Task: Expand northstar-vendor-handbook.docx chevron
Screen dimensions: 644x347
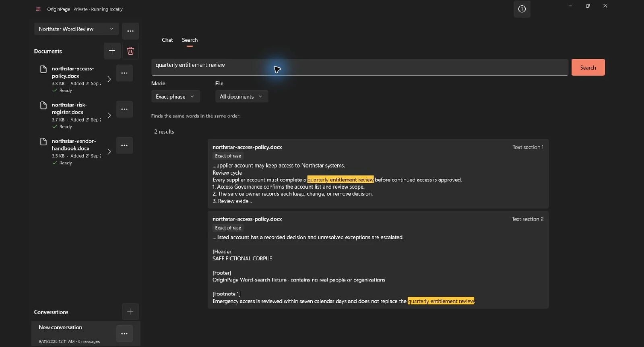Action: pos(109,151)
